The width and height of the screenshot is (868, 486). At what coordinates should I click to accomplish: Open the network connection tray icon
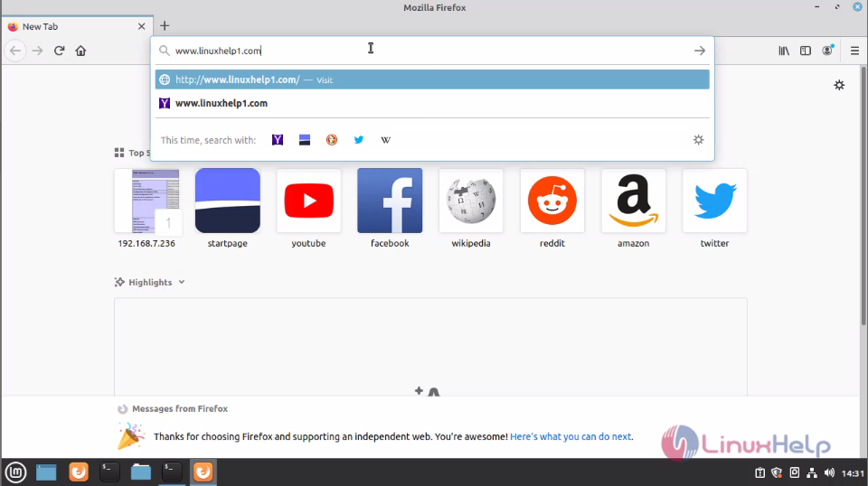[812, 472]
